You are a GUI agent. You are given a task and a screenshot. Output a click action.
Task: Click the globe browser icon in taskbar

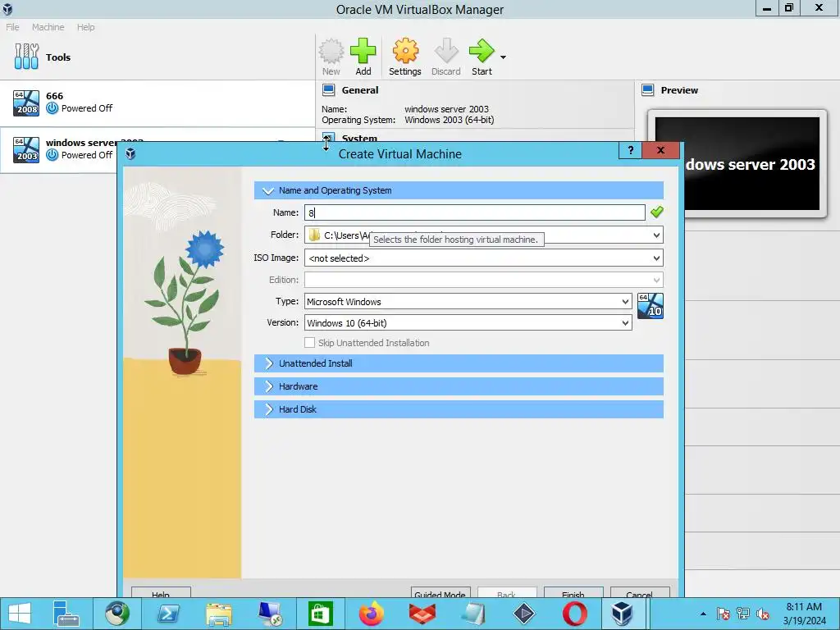pyautogui.click(x=116, y=614)
